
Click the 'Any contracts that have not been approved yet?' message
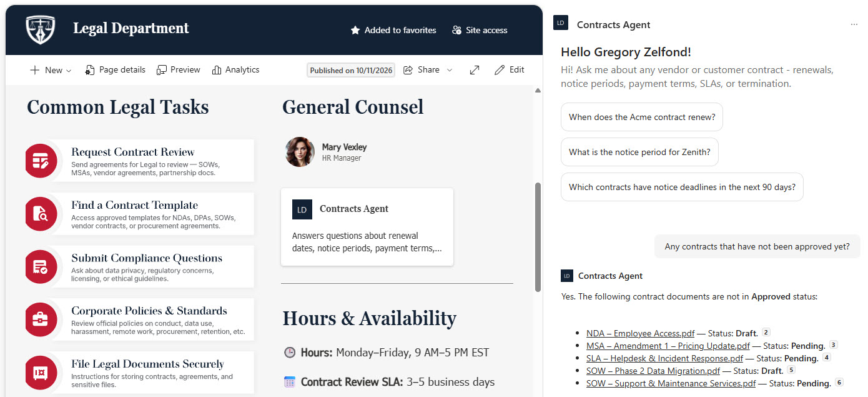[757, 246]
